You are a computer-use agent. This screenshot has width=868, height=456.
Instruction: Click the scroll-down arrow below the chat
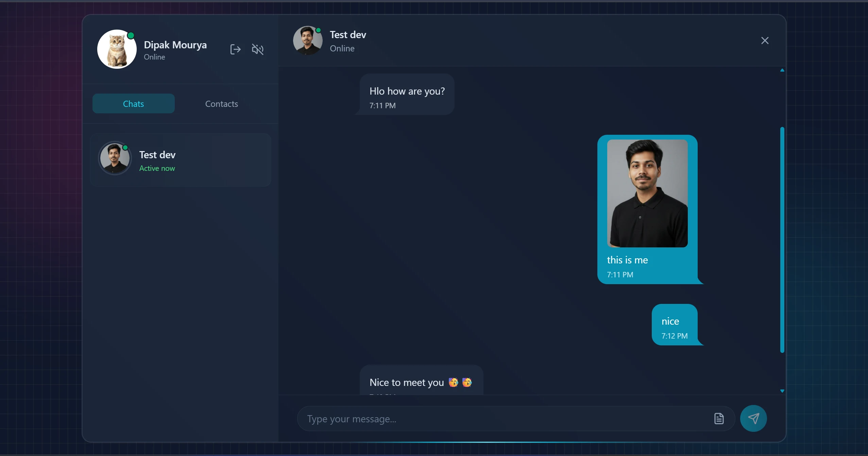(782, 391)
